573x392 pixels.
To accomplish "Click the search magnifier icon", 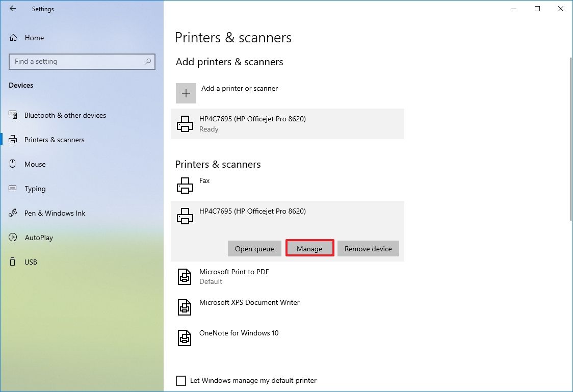I will (x=148, y=61).
